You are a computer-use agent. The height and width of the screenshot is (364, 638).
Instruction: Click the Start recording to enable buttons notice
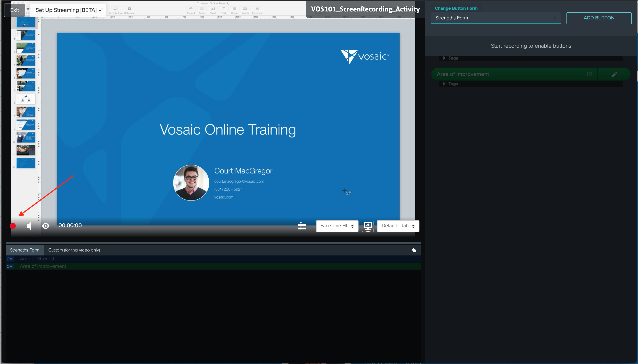pos(531,46)
